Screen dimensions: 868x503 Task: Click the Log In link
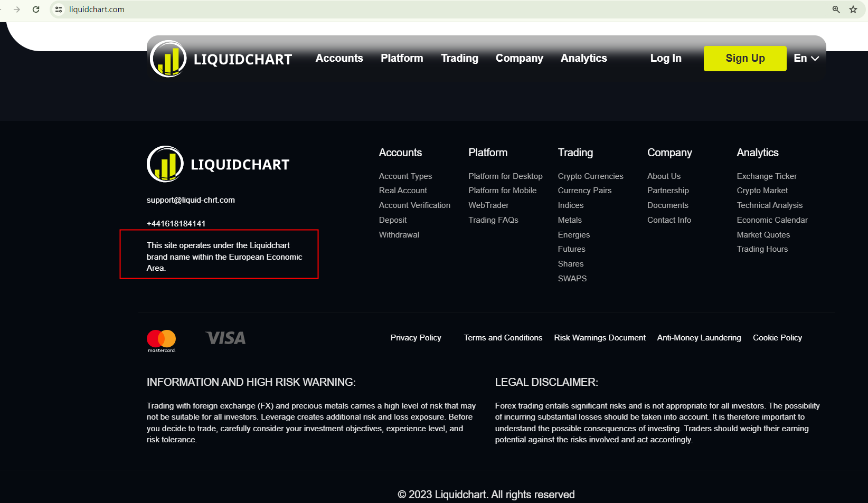point(665,59)
